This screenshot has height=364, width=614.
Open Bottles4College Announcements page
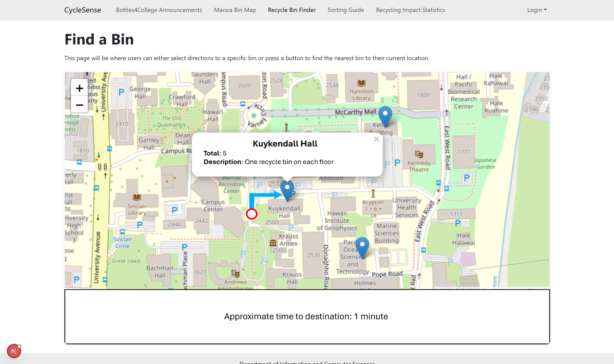159,10
